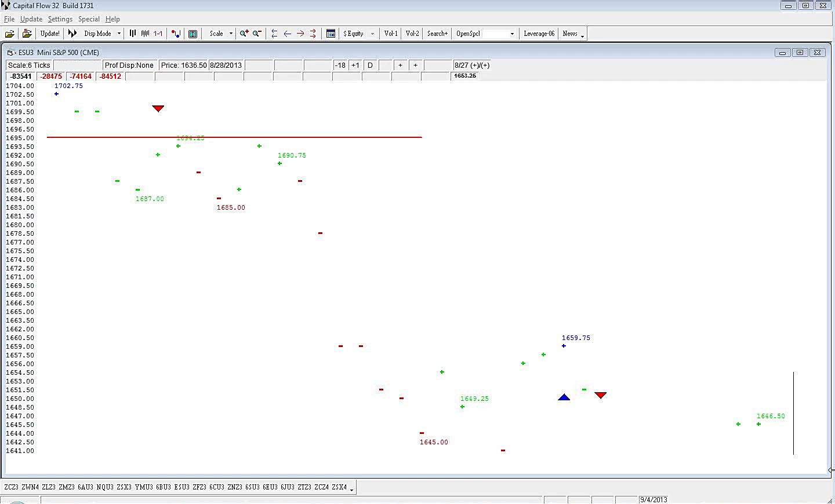Click the zoom in magnifier icon
Viewport: 835px width, 504px height.
click(244, 34)
